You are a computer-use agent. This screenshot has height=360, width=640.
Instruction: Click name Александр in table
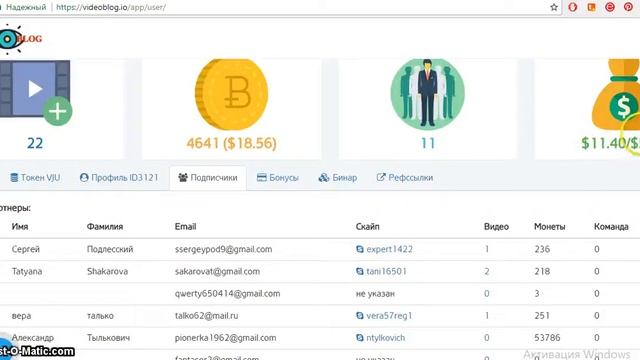coord(33,338)
